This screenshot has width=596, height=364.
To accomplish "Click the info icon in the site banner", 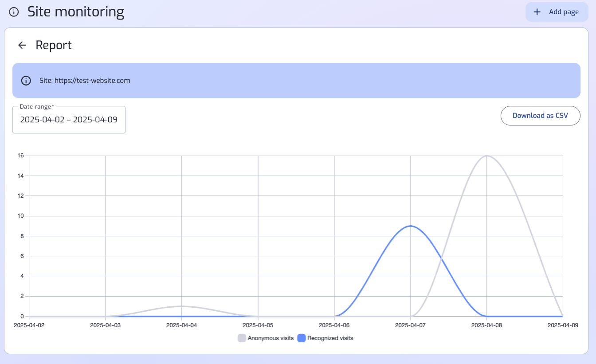I will pyautogui.click(x=26, y=81).
